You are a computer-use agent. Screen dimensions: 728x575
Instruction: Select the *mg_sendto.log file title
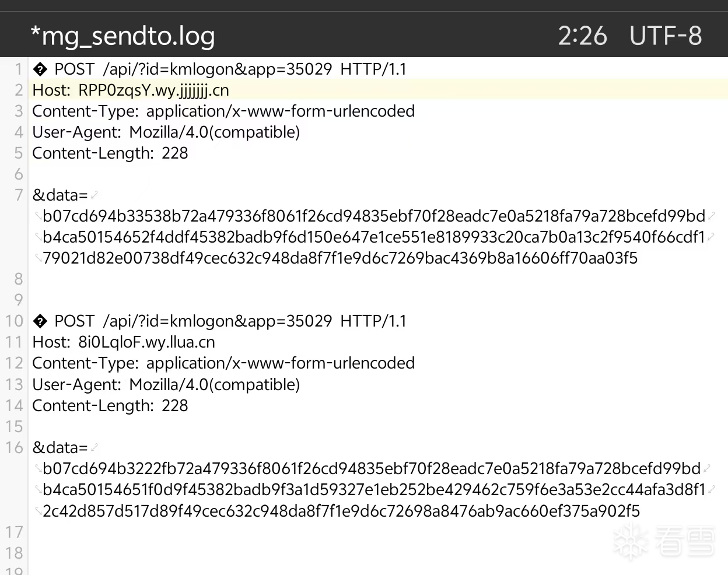(123, 36)
